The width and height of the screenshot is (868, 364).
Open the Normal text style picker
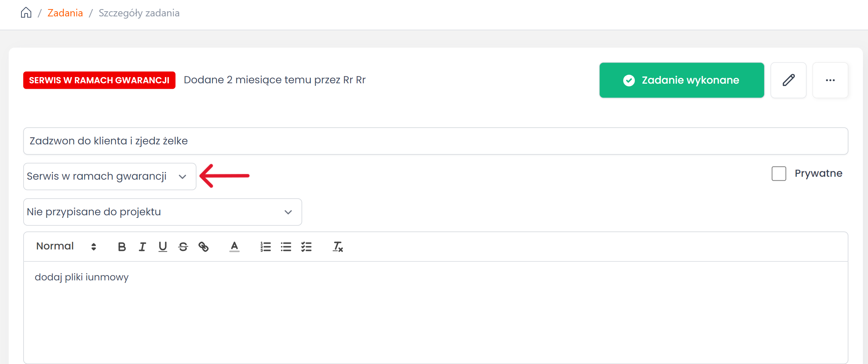point(66,247)
